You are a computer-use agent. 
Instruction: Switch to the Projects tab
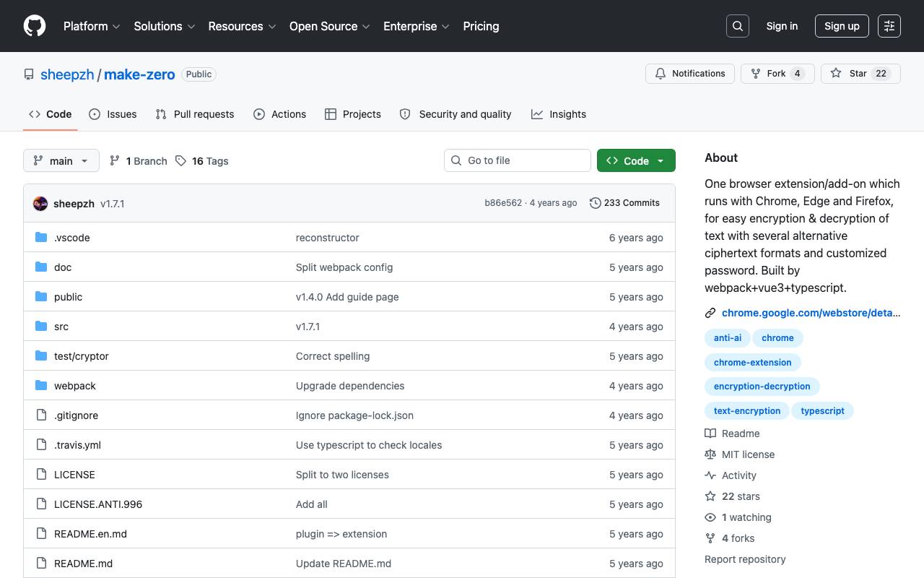point(353,114)
